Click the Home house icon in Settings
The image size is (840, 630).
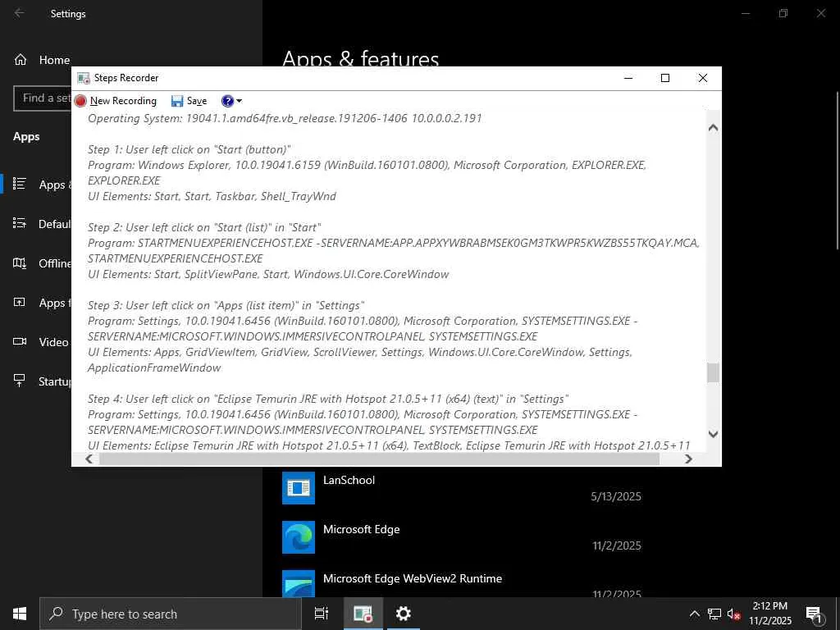pos(21,60)
